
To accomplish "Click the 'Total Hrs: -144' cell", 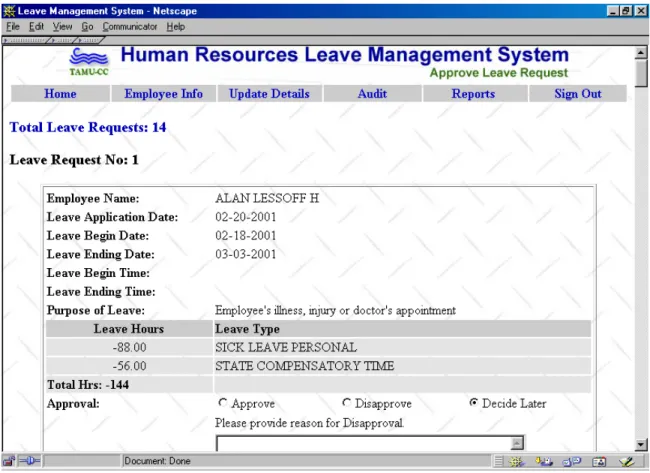I will pyautogui.click(x=129, y=385).
